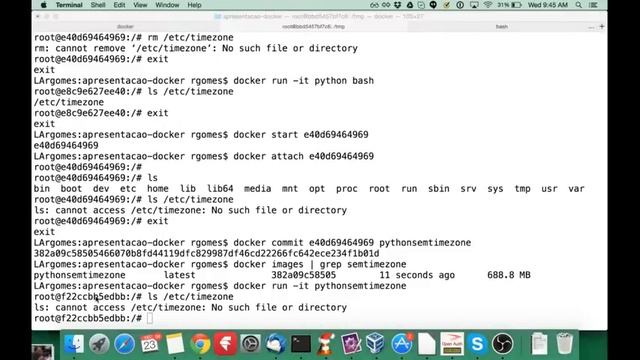Launch Google Chrome from the Dock
This screenshot has width=640, height=360.
(200, 344)
